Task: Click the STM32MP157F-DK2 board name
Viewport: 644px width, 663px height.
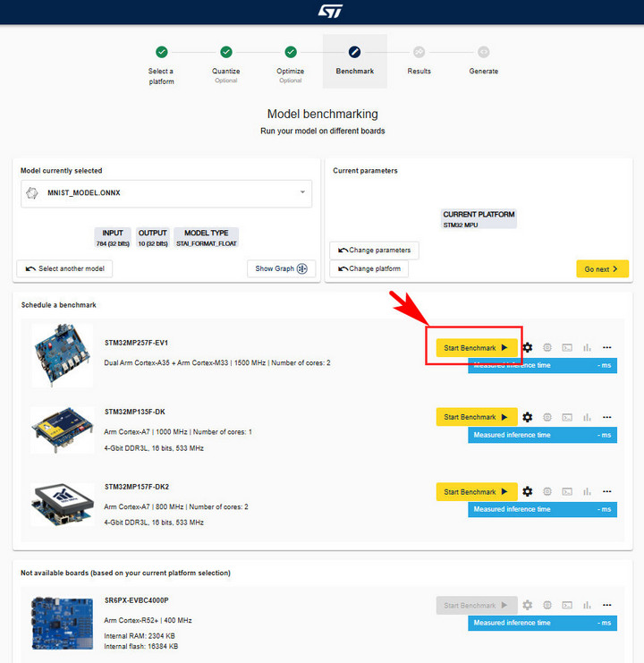Action: 137,487
